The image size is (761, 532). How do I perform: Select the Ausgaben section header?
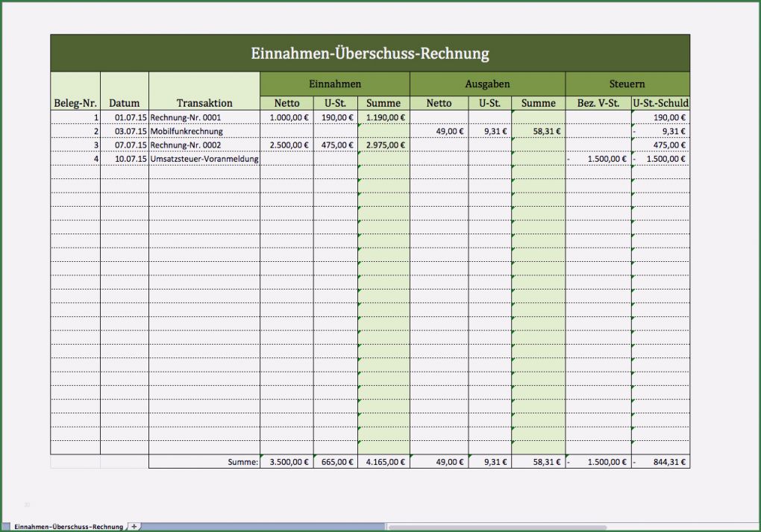[489, 84]
